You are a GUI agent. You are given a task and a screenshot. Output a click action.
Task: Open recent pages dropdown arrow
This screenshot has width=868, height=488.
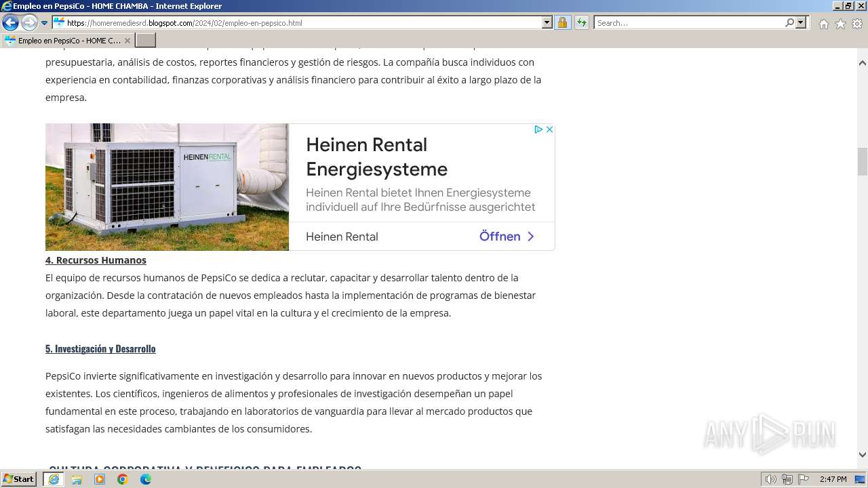(45, 23)
